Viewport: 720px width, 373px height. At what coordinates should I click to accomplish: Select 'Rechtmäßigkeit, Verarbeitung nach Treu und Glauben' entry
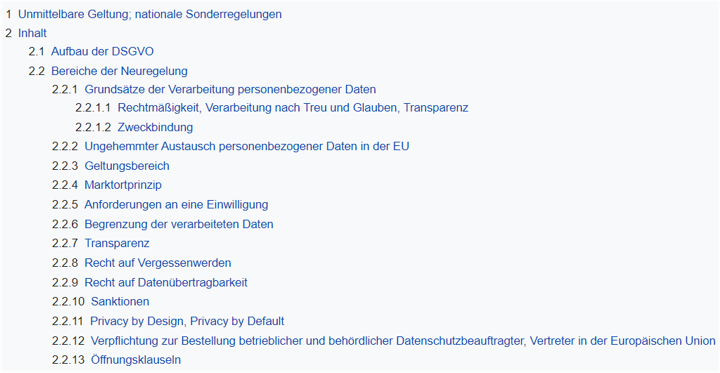(293, 108)
